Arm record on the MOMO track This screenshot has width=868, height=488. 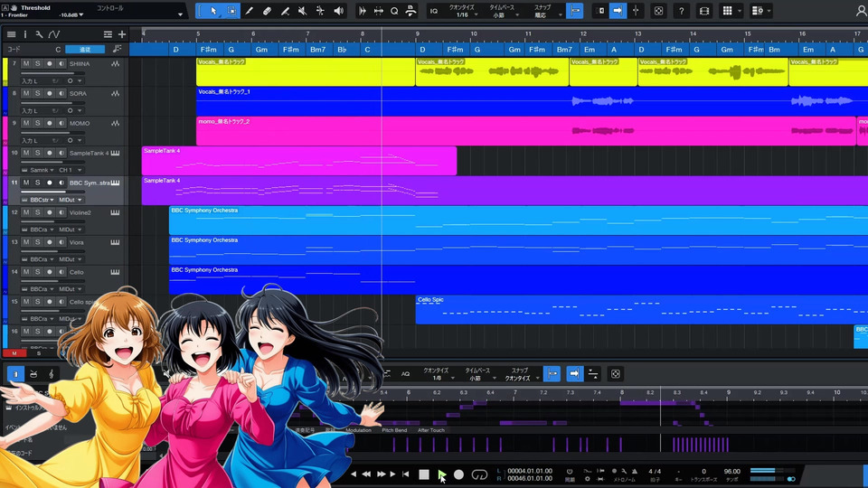(49, 124)
